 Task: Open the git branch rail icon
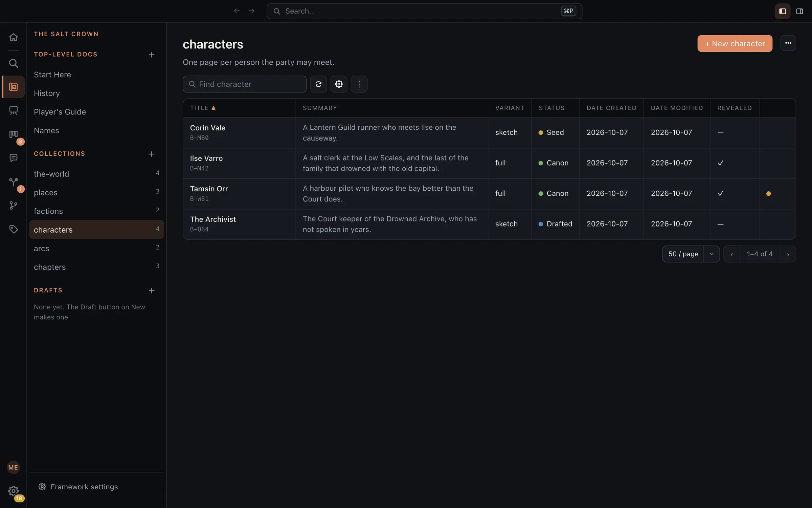coord(13,206)
